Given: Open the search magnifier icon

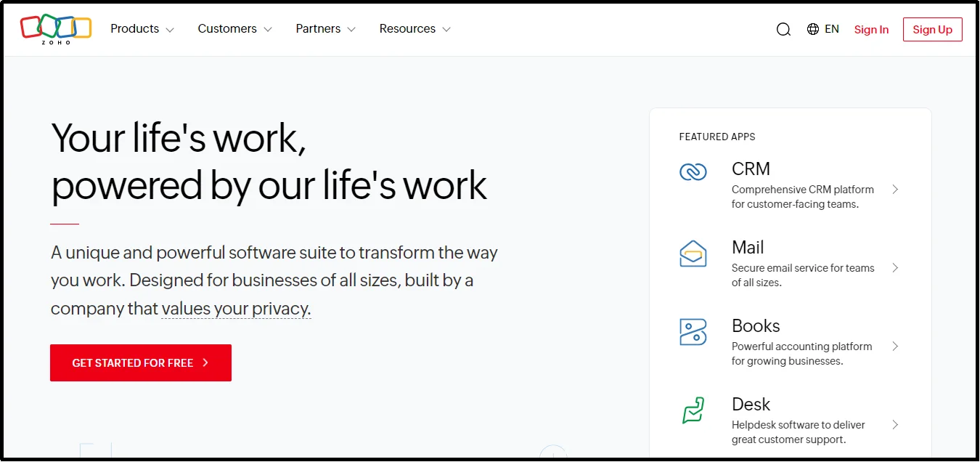Looking at the screenshot, I should [783, 30].
